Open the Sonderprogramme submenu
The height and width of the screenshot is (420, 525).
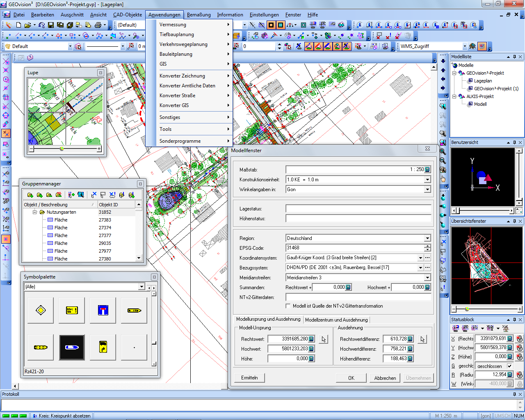tap(189, 141)
